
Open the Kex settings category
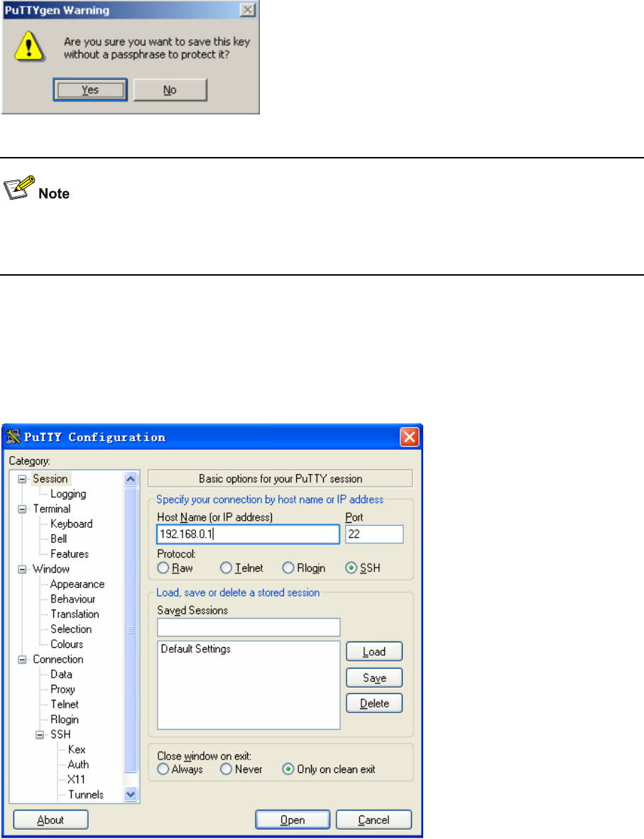tap(77, 749)
